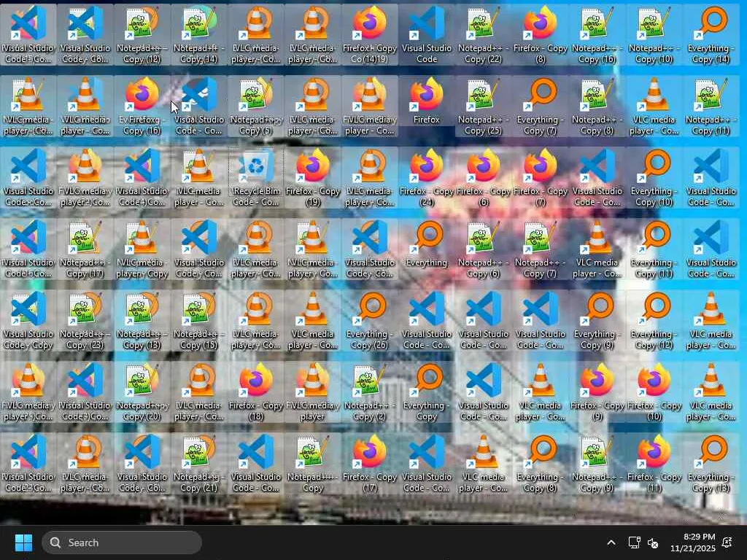Viewport: 747px width, 560px height.
Task: Select the plain Firefox desktop shortcut
Action: [x=426, y=101]
